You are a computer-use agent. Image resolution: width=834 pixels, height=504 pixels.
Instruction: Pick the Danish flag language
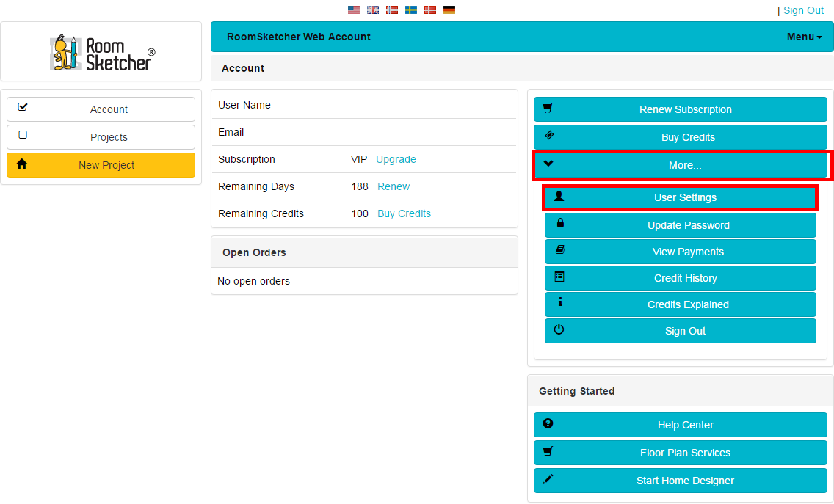(x=430, y=10)
